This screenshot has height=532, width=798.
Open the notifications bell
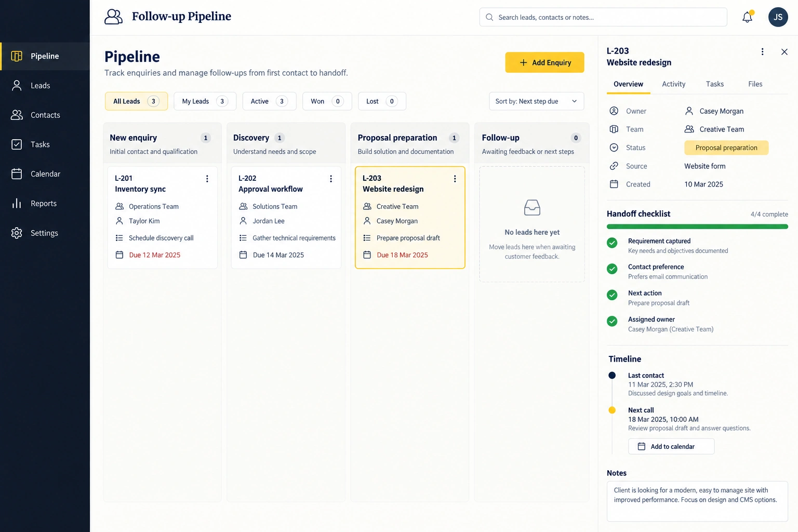pyautogui.click(x=747, y=17)
